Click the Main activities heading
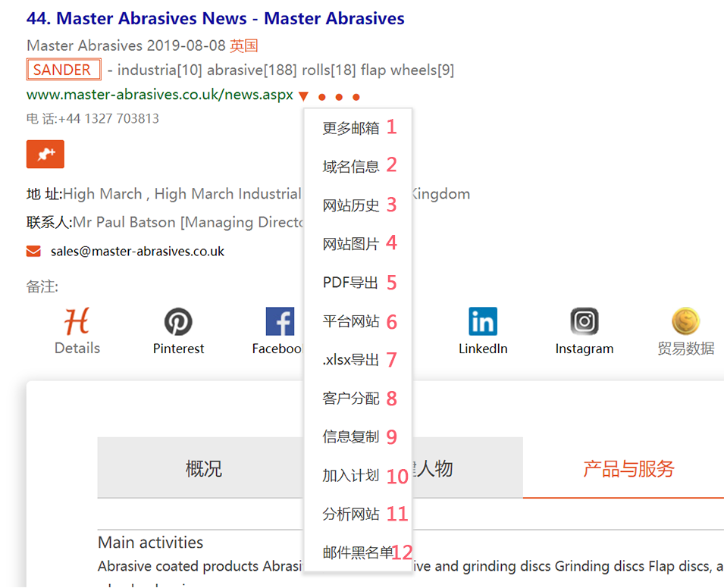This screenshot has height=588, width=724. click(x=151, y=543)
